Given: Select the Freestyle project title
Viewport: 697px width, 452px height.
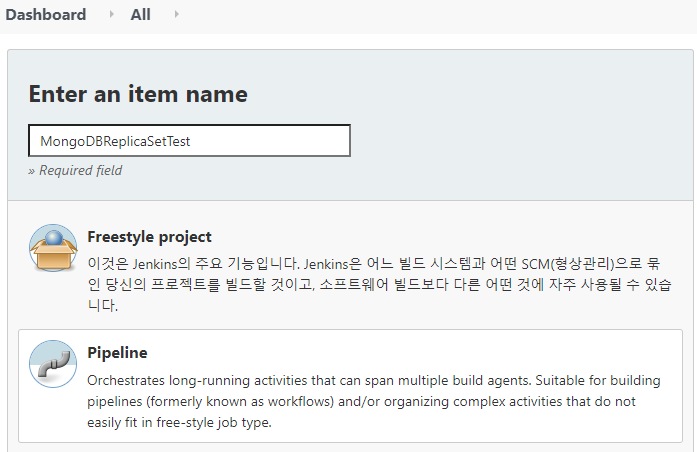Looking at the screenshot, I should 149,237.
